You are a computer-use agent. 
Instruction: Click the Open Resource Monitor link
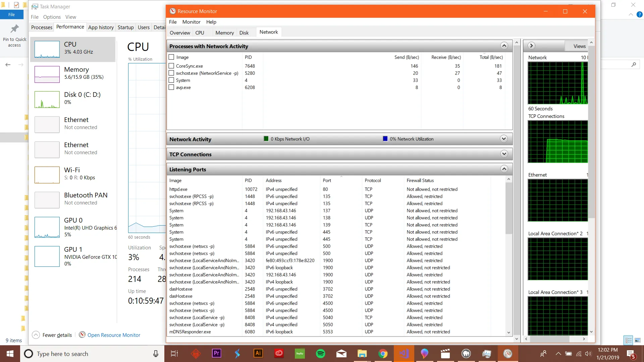tap(114, 335)
